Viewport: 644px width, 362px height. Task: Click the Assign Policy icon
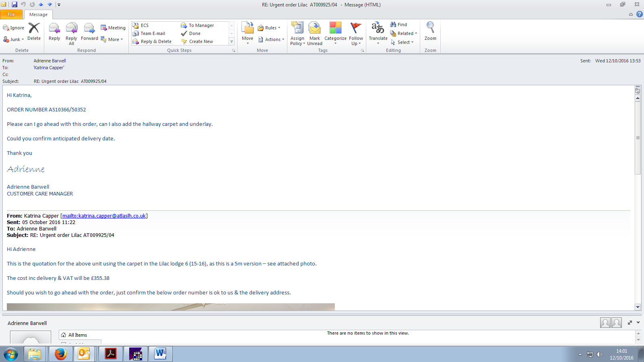[x=297, y=33]
